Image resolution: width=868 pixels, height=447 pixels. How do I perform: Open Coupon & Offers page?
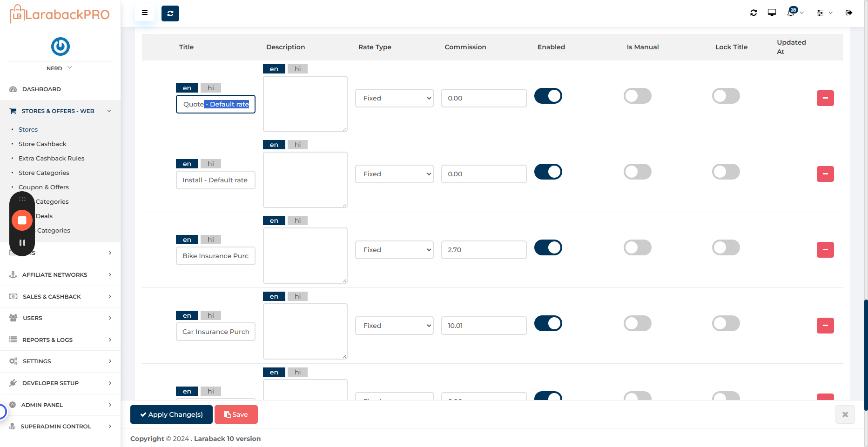tap(44, 187)
